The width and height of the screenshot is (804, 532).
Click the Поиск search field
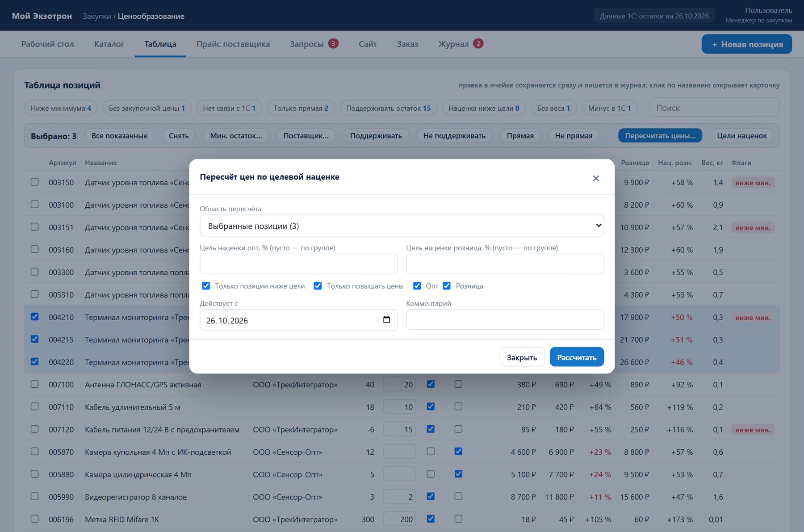tap(714, 108)
